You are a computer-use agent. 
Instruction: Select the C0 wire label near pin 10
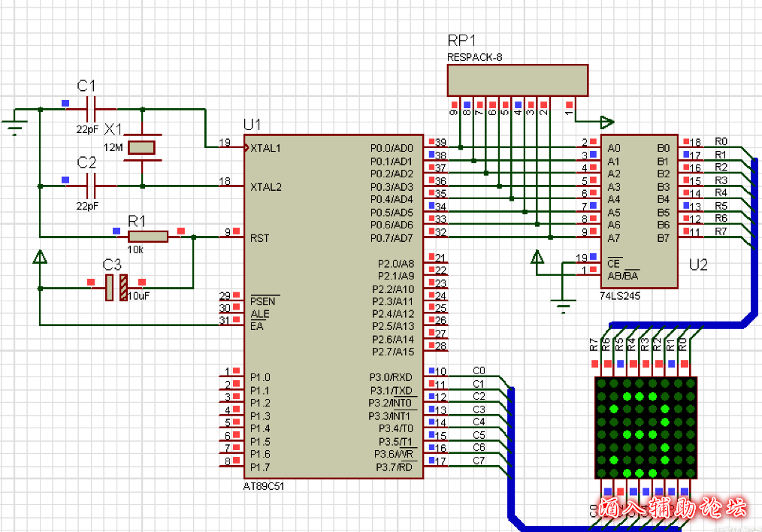[x=479, y=370]
